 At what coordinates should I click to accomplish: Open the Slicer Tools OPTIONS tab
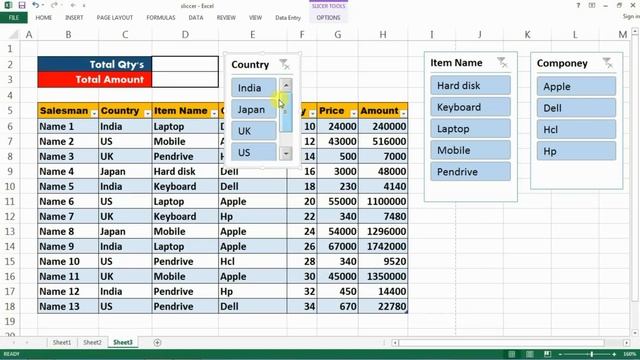328,18
